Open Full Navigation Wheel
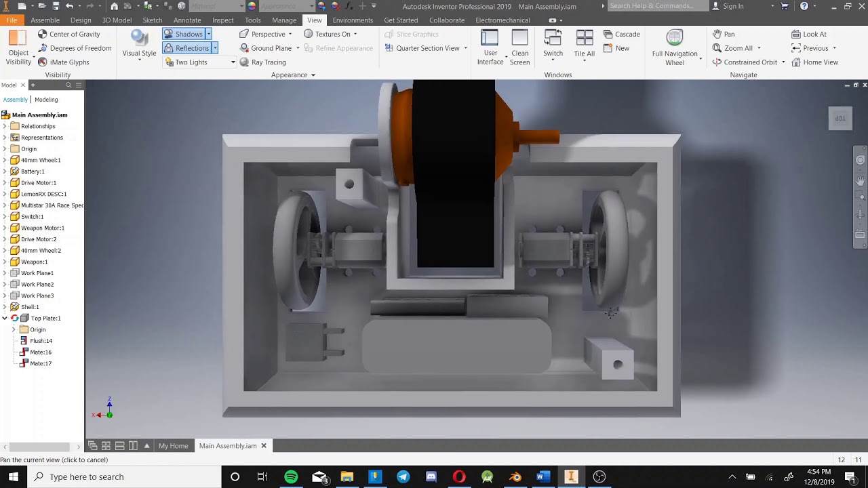868x488 pixels. 675,47
